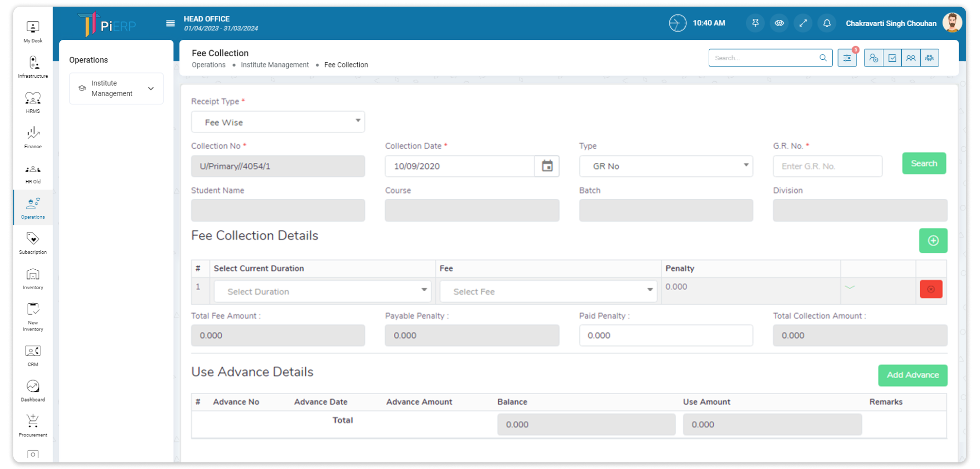Click the green Search button
The width and height of the screenshot is (980, 469).
(923, 163)
